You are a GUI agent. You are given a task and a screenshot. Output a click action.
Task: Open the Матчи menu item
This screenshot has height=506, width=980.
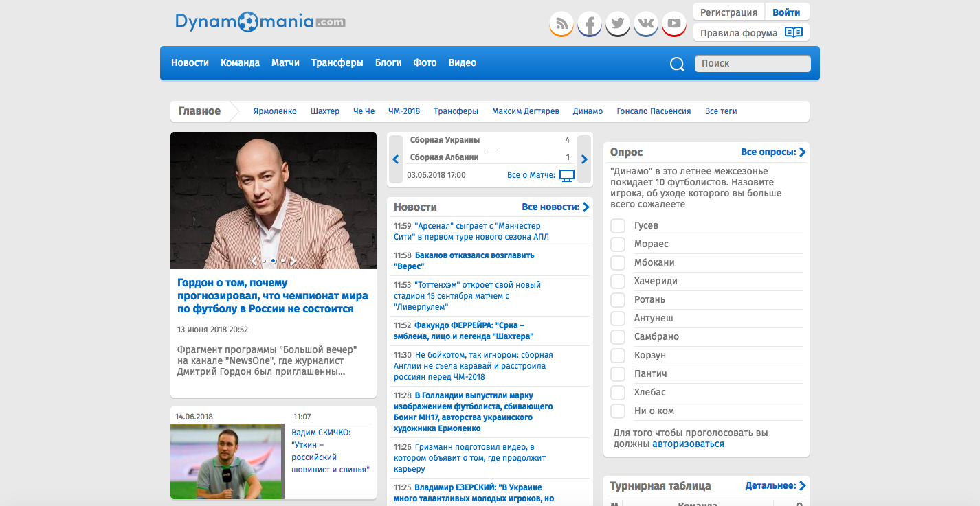(285, 62)
